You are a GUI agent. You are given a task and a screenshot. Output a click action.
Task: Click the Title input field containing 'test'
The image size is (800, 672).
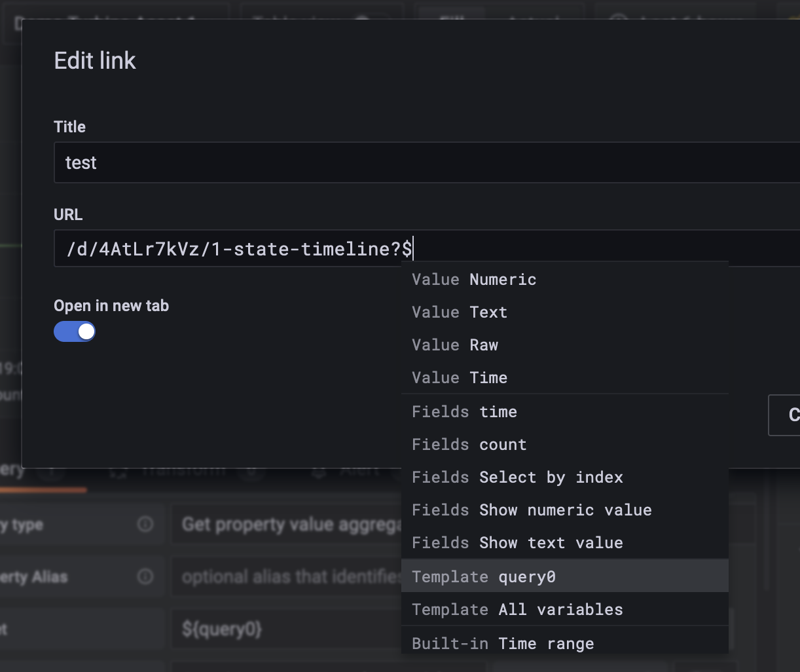tap(427, 162)
